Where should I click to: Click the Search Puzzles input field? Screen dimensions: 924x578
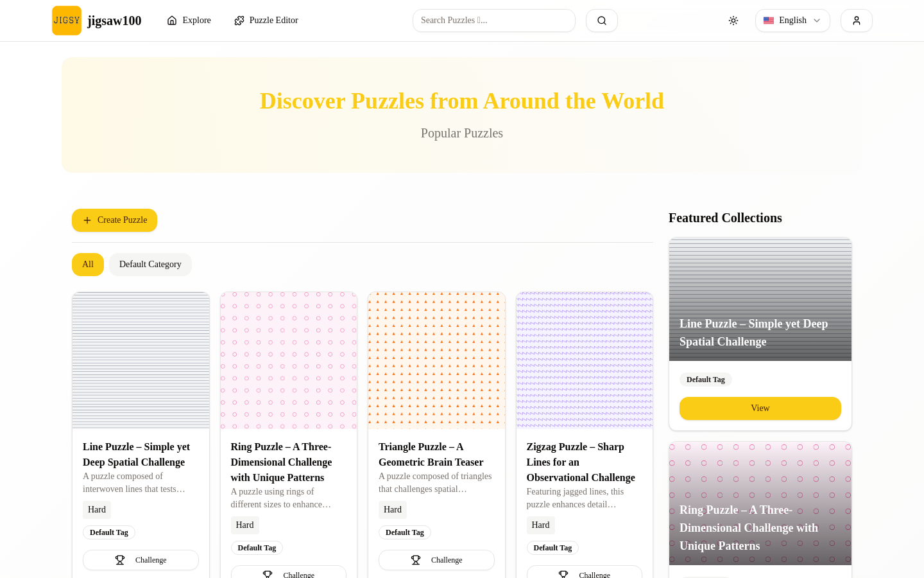(494, 21)
